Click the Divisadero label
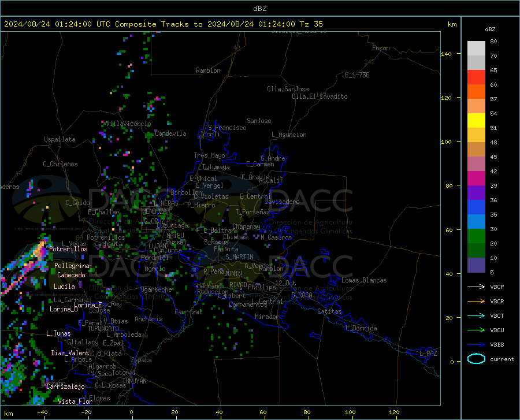 282,202
